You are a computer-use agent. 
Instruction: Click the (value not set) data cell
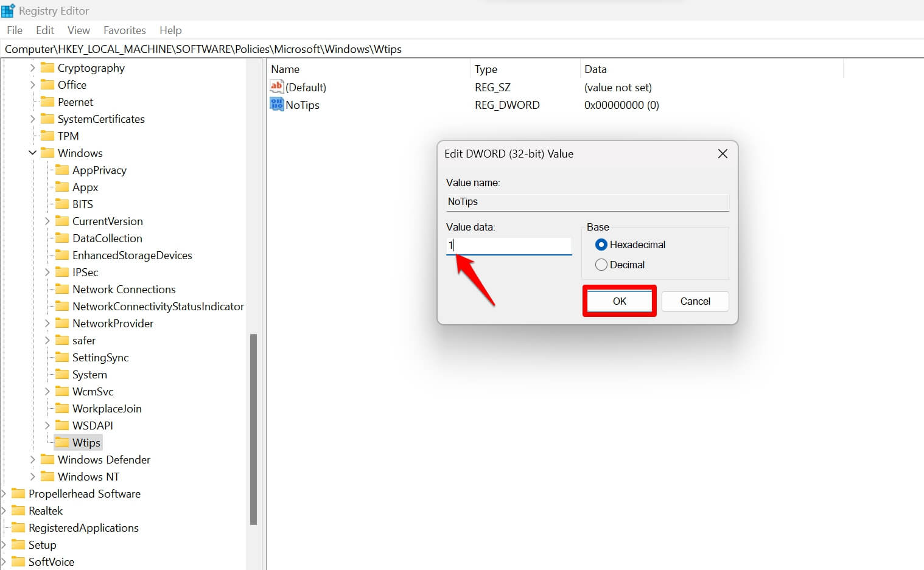pos(618,87)
